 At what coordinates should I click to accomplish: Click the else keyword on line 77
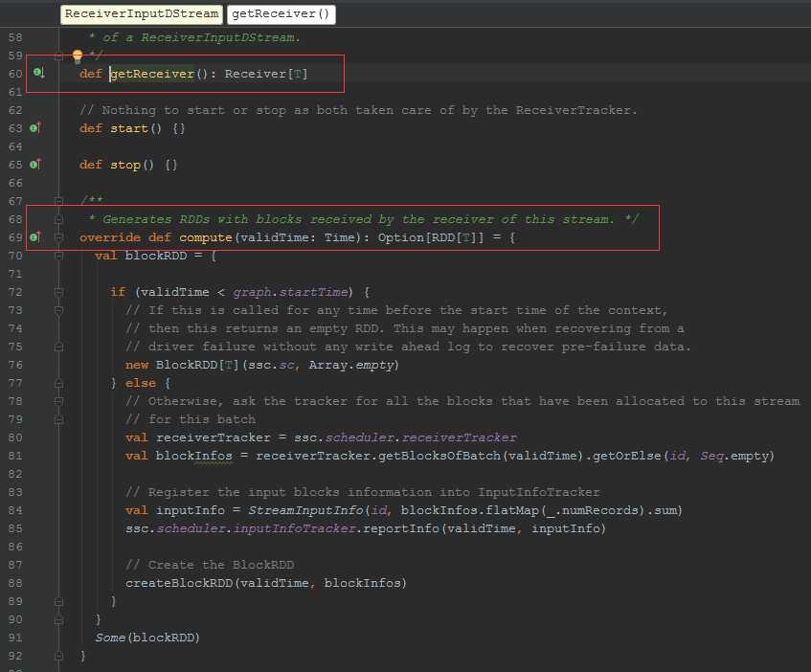click(x=140, y=383)
